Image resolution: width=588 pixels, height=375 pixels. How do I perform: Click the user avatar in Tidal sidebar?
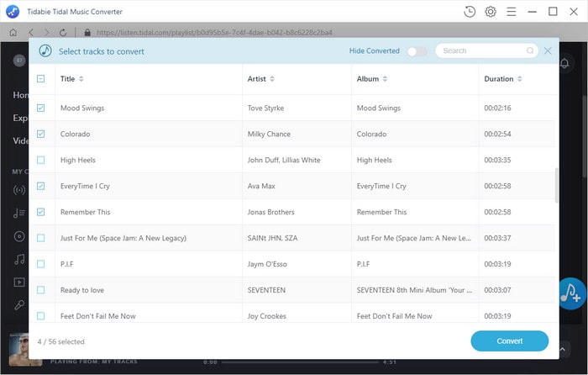(19, 60)
